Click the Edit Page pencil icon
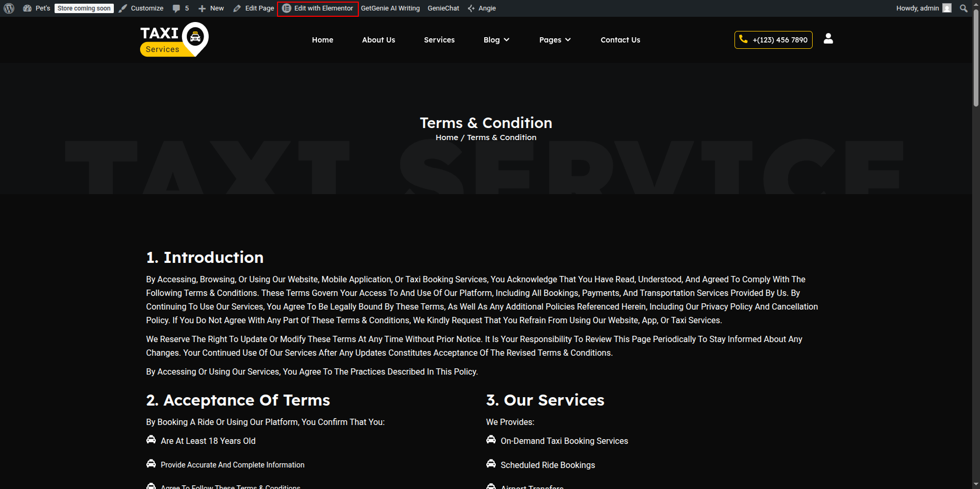This screenshot has width=980, height=489. click(x=237, y=8)
